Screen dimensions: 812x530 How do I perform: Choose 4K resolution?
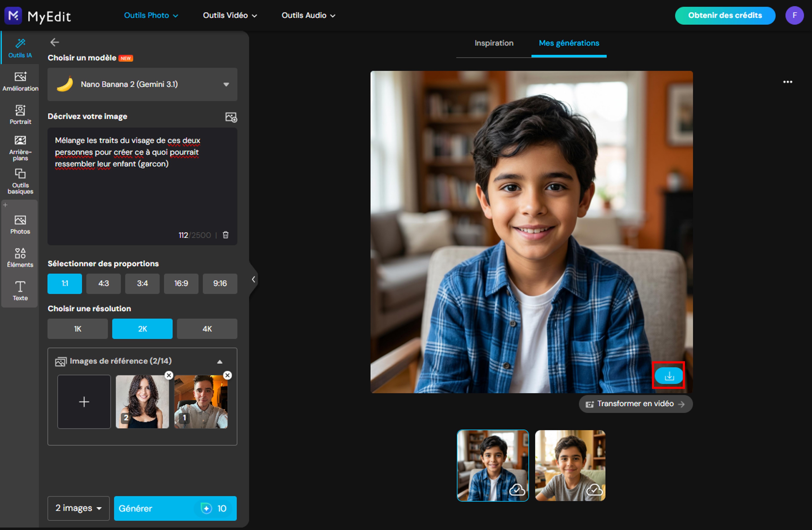point(207,328)
